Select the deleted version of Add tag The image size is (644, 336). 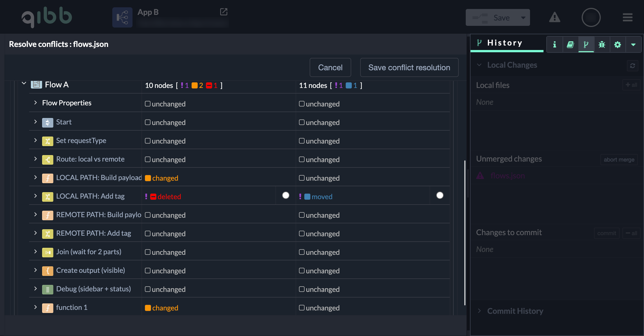tap(286, 195)
